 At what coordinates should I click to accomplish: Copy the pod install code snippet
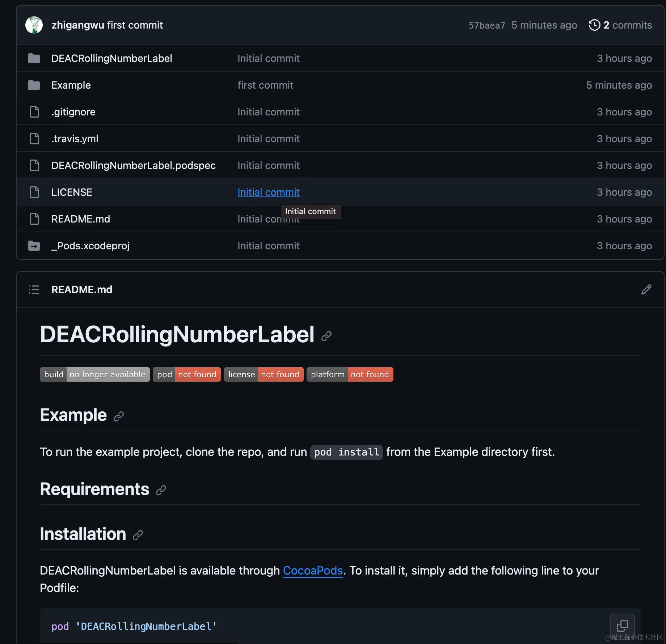click(x=622, y=626)
